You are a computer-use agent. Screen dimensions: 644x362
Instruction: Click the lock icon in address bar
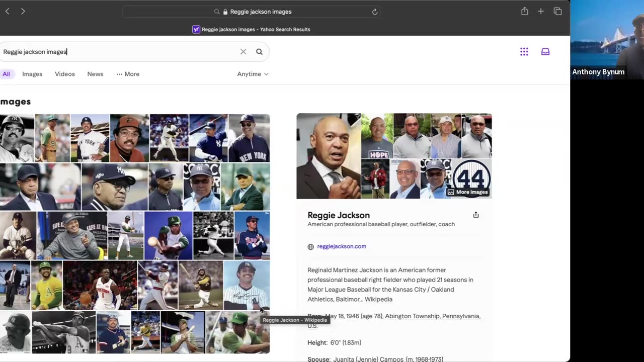(225, 12)
